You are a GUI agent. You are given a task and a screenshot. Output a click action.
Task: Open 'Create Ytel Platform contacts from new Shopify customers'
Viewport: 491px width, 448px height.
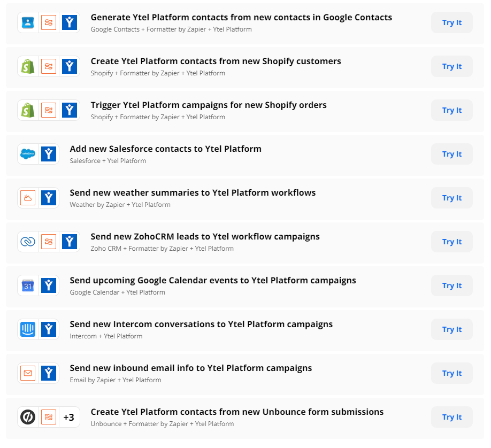click(216, 61)
